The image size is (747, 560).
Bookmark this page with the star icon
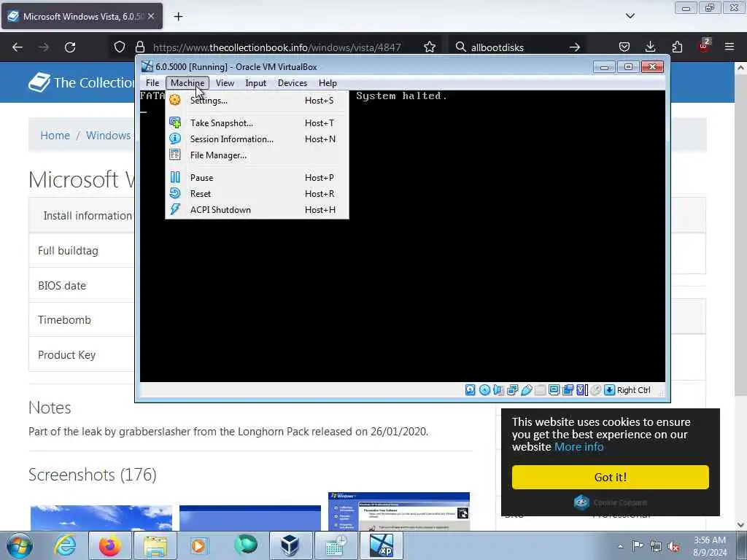430,47
